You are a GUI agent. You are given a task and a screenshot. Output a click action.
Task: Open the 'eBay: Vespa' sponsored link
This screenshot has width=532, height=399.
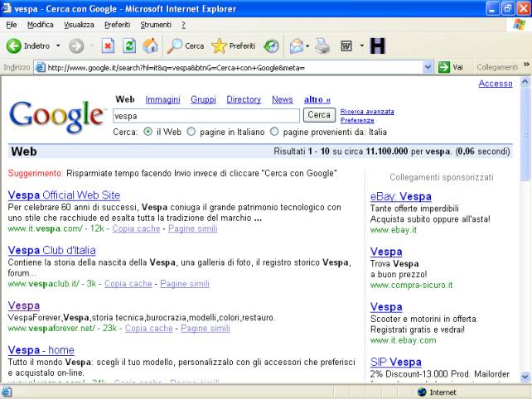coord(401,196)
